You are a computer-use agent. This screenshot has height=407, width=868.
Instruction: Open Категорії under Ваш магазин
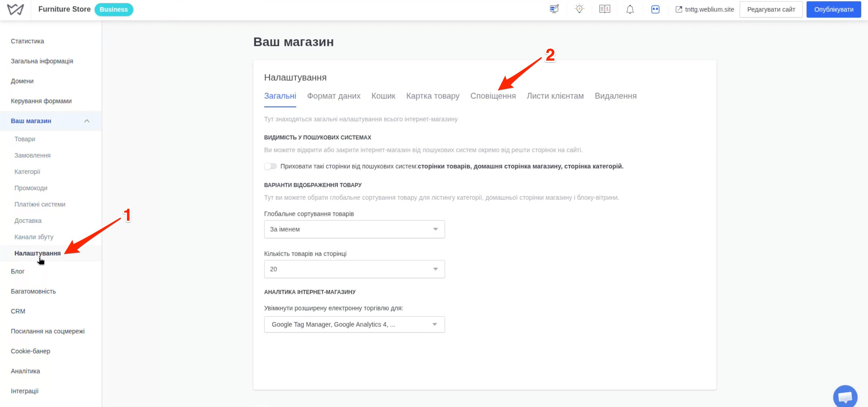[x=27, y=172]
